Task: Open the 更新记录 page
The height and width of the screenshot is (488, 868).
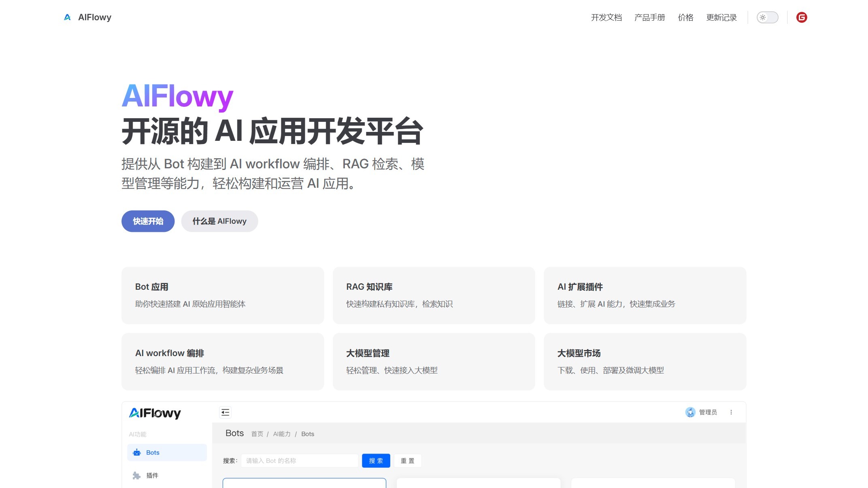Action: pos(721,17)
